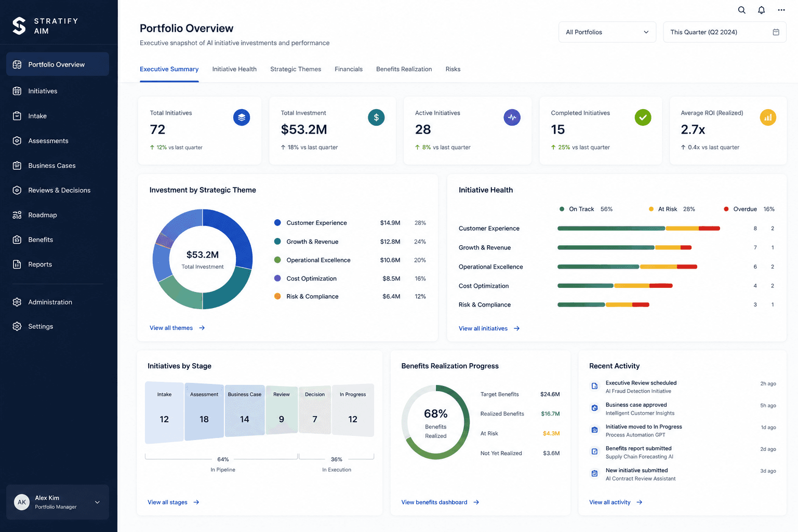This screenshot has height=532, width=798.
Task: Click the Risk & Compliance health progress bar
Action: pos(603,305)
